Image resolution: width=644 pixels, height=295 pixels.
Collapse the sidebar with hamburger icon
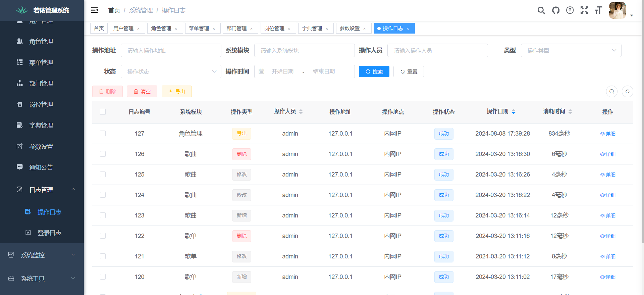(x=95, y=10)
